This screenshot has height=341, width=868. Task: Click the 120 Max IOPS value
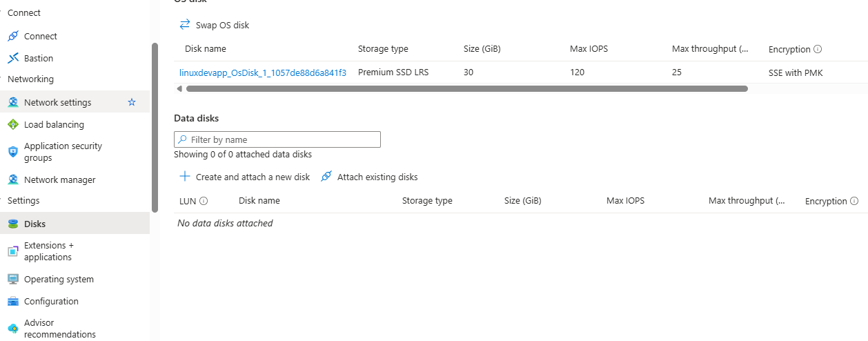click(577, 72)
